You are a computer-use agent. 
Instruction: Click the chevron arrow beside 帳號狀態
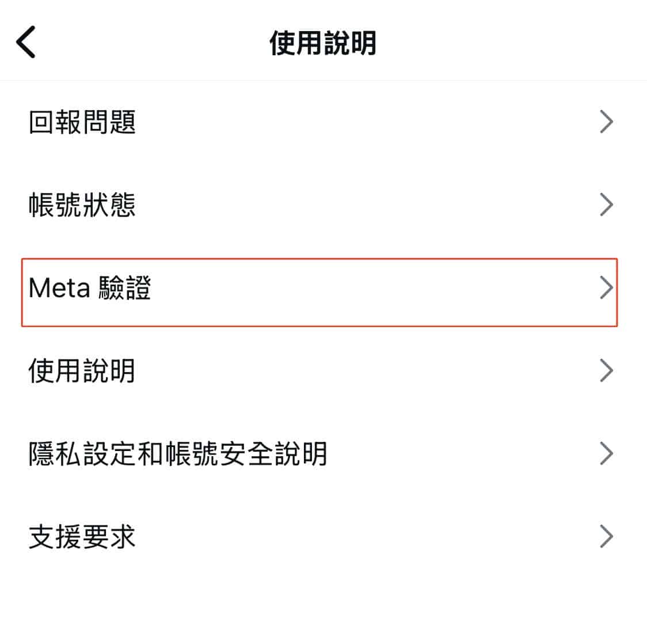606,204
